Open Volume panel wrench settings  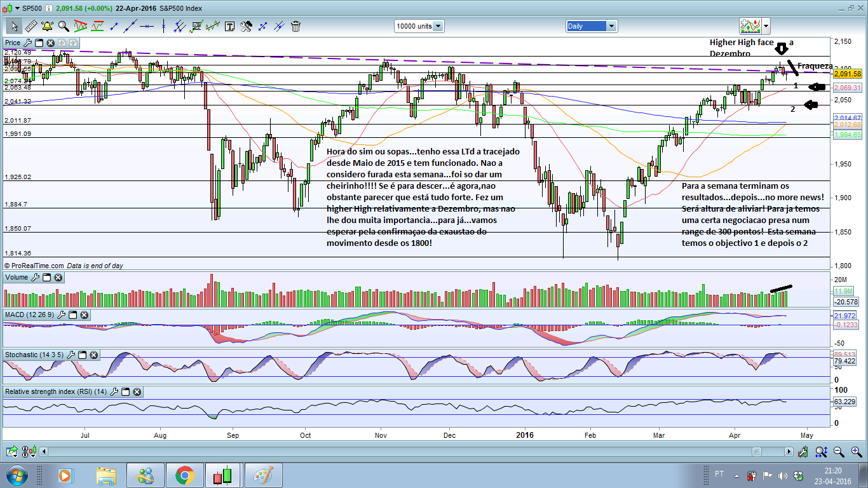coord(36,277)
